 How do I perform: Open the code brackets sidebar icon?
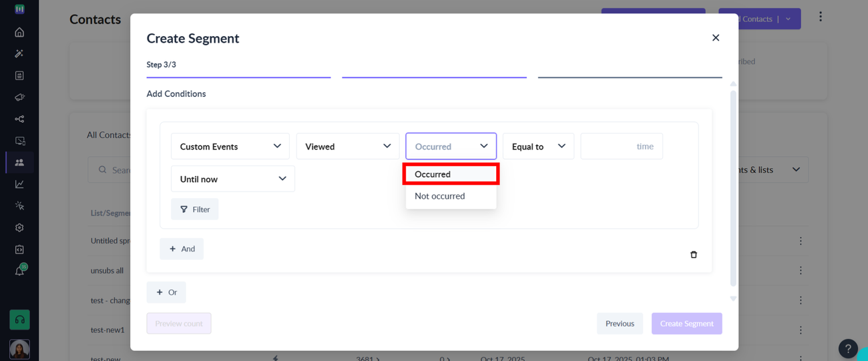point(19,249)
